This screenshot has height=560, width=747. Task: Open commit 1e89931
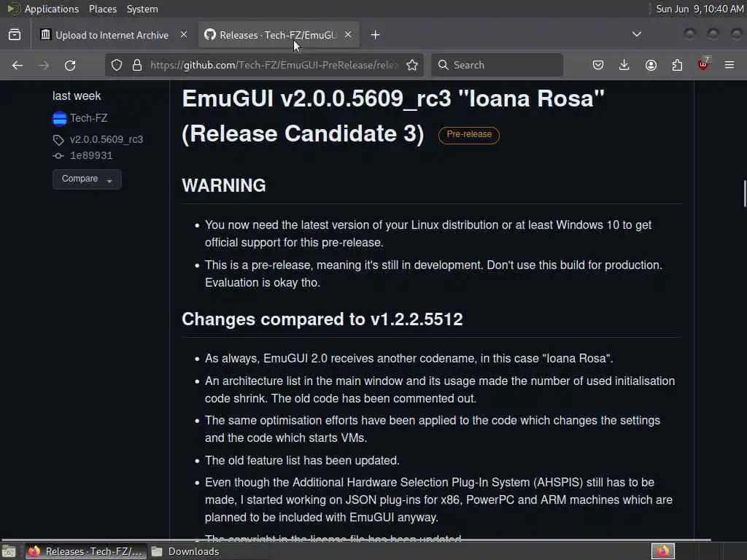tap(91, 156)
